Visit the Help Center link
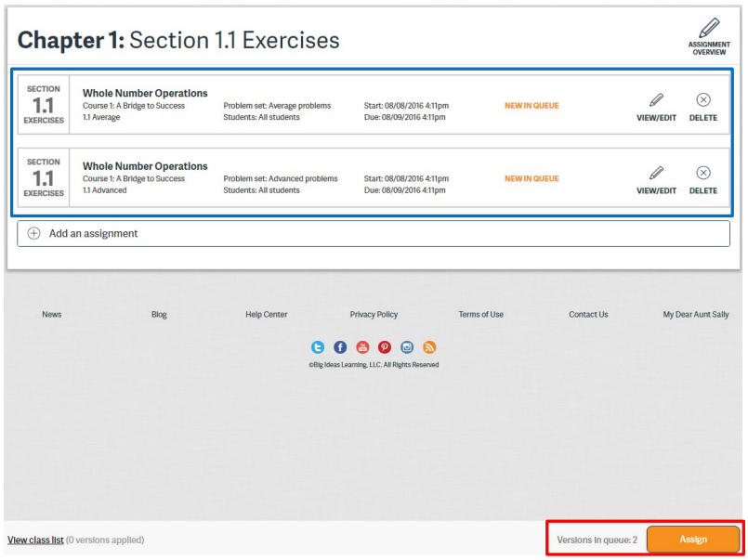The height and width of the screenshot is (560, 748). click(x=267, y=315)
